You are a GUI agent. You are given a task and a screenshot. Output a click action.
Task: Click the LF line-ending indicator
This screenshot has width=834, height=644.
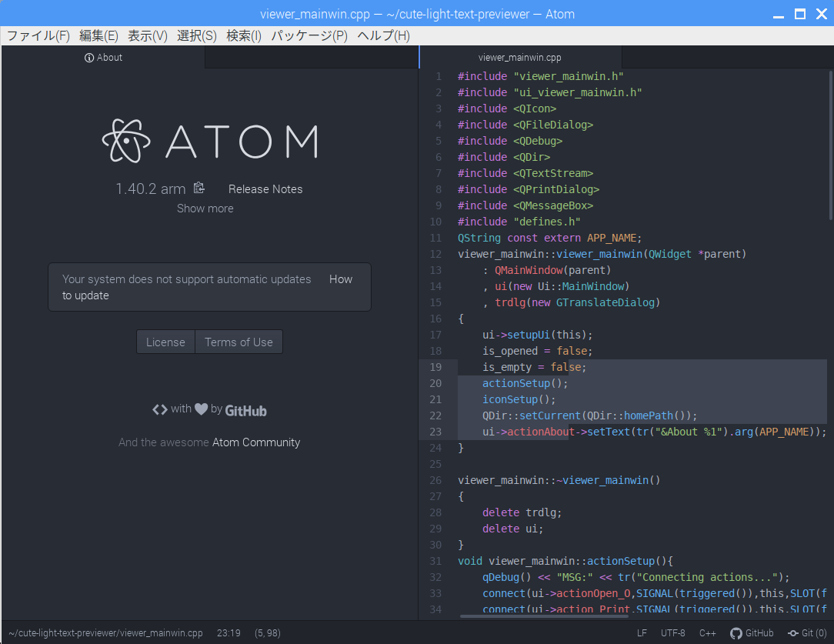pyautogui.click(x=642, y=632)
